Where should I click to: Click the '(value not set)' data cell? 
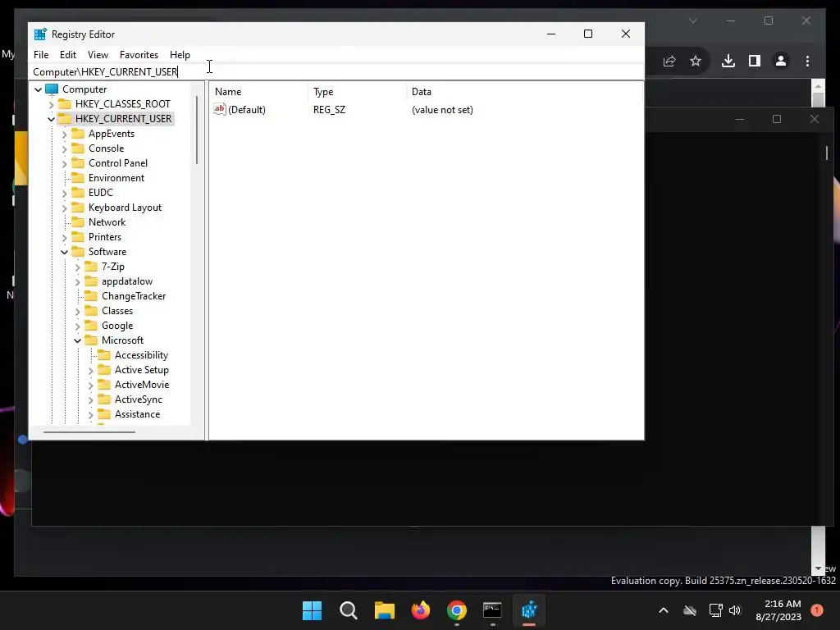[442, 110]
